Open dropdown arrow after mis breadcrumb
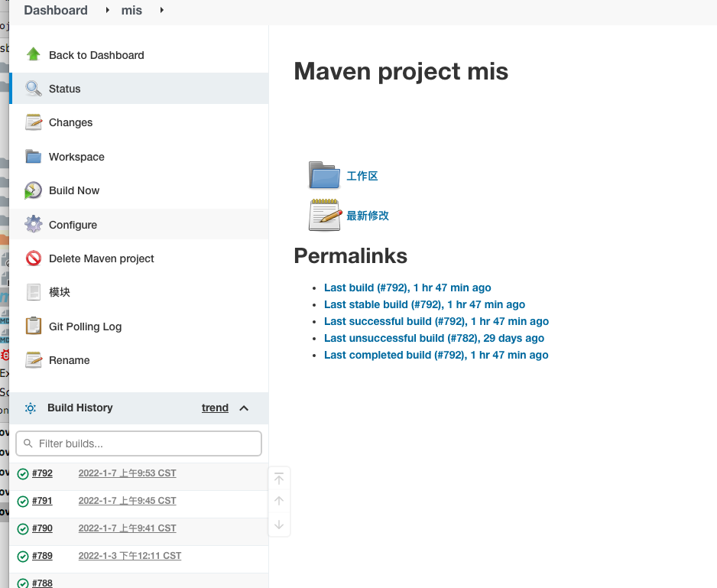The width and height of the screenshot is (717, 588). click(x=162, y=10)
